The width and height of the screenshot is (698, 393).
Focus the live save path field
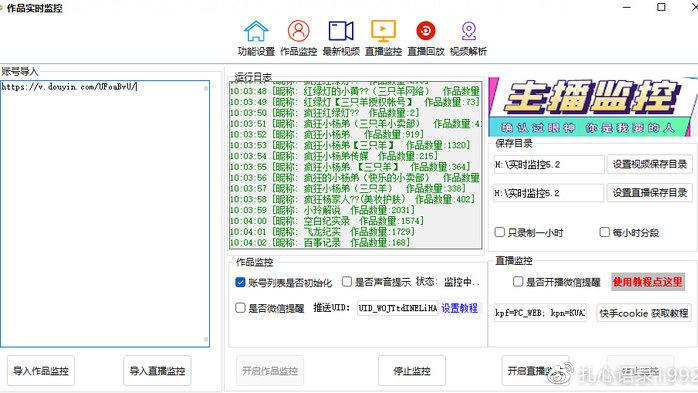pyautogui.click(x=549, y=193)
